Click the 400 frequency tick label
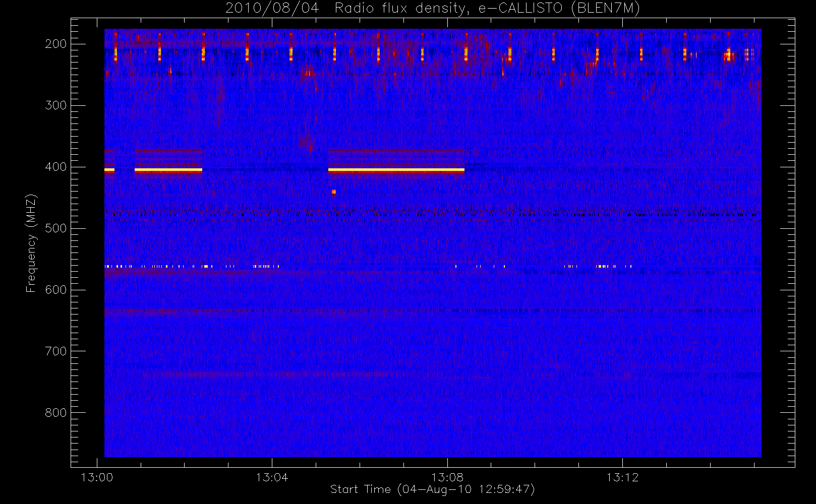Image resolution: width=816 pixels, height=504 pixels. (55, 167)
